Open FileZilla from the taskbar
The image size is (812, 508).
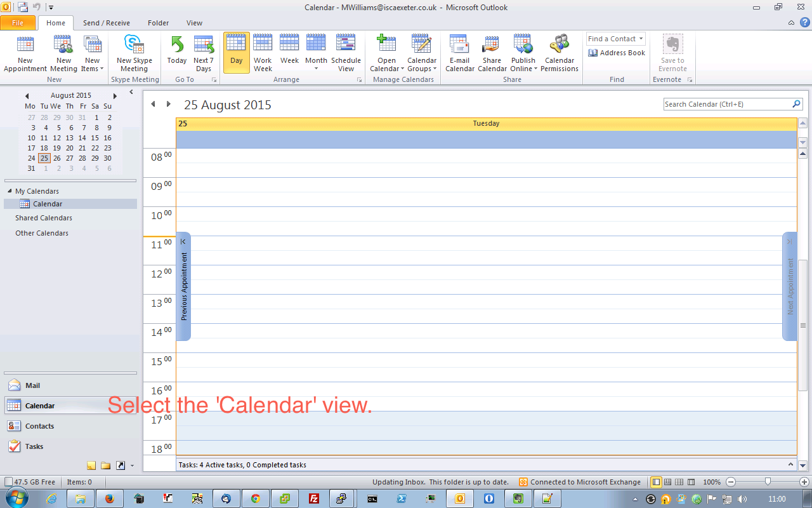(313, 498)
